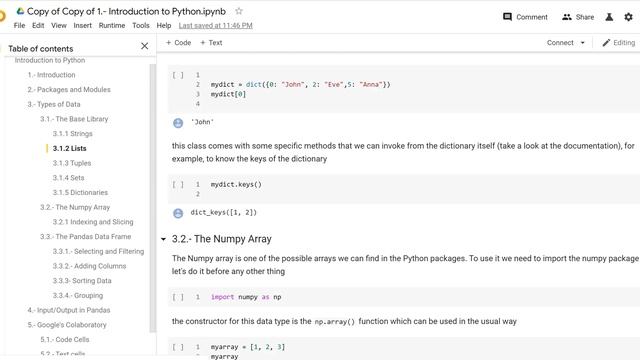Open the Connect dropdown arrow
The height and width of the screenshot is (360, 640).
582,42
